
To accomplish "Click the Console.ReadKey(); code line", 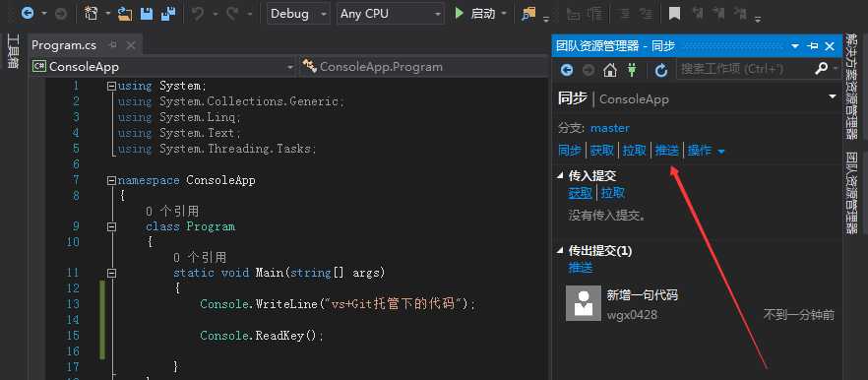I will (x=262, y=336).
